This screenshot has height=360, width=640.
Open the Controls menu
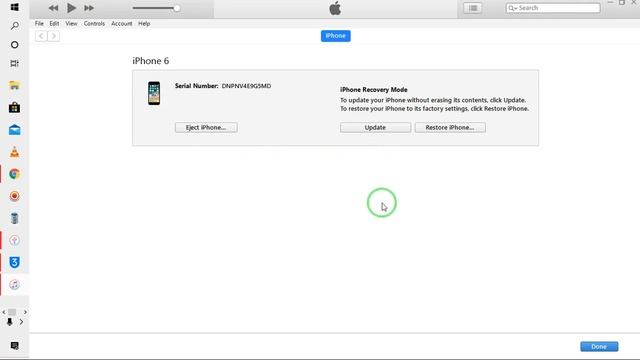94,24
